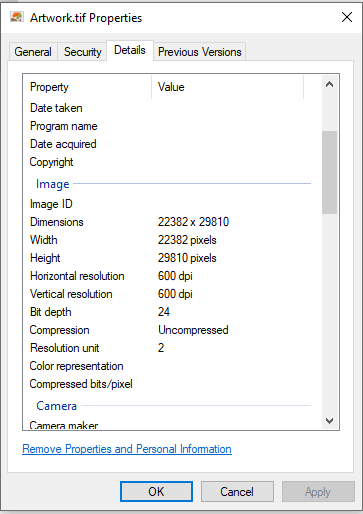Click Remove Properties and Personal Information link
363x514 pixels.
(x=127, y=449)
